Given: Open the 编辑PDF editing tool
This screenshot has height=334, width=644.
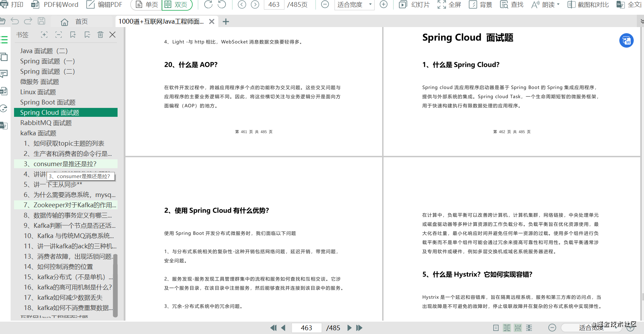Looking at the screenshot, I should (x=104, y=4).
